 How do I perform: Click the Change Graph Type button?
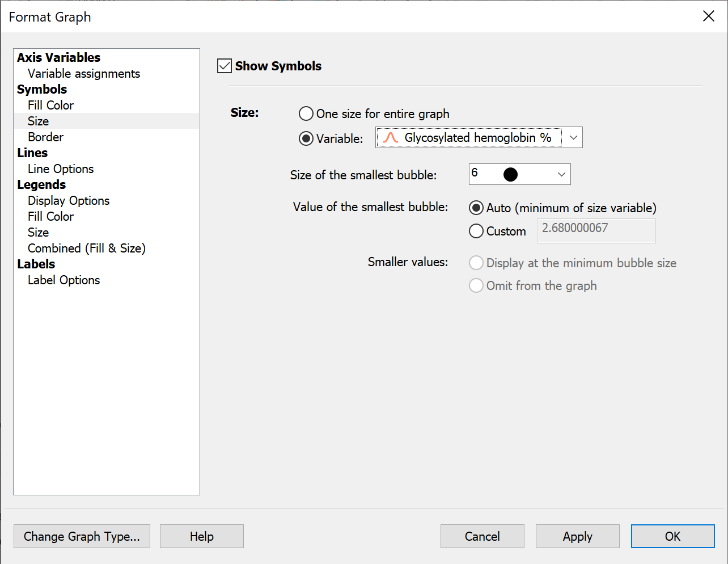pyautogui.click(x=82, y=536)
